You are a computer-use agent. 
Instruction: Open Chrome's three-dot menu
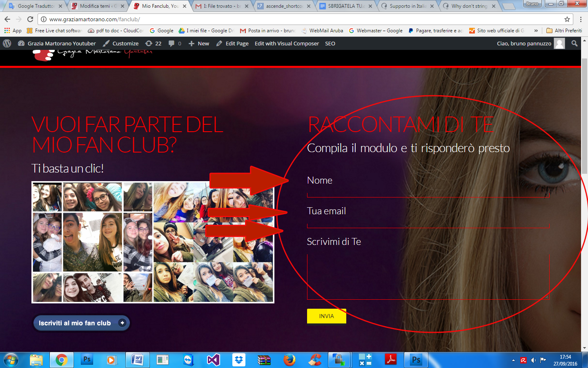click(581, 19)
